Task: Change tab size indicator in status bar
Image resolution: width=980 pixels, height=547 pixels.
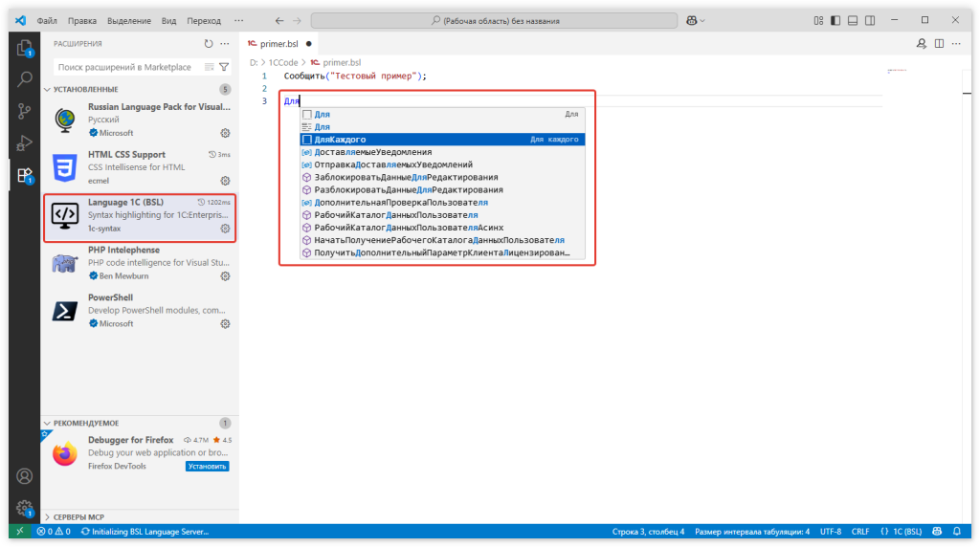Action: [752, 532]
